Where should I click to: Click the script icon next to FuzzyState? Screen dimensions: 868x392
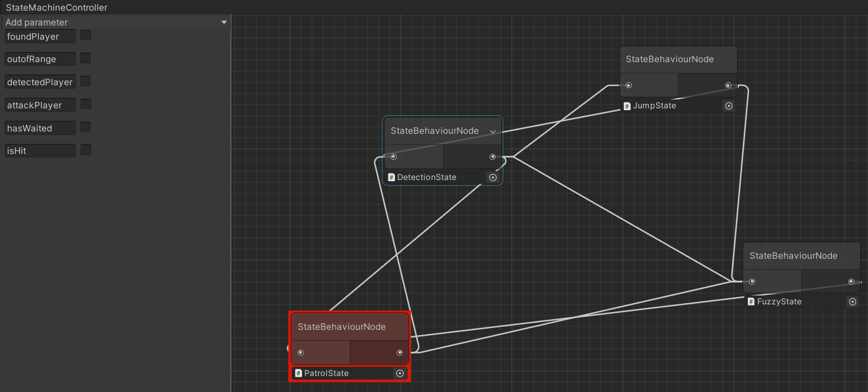751,301
